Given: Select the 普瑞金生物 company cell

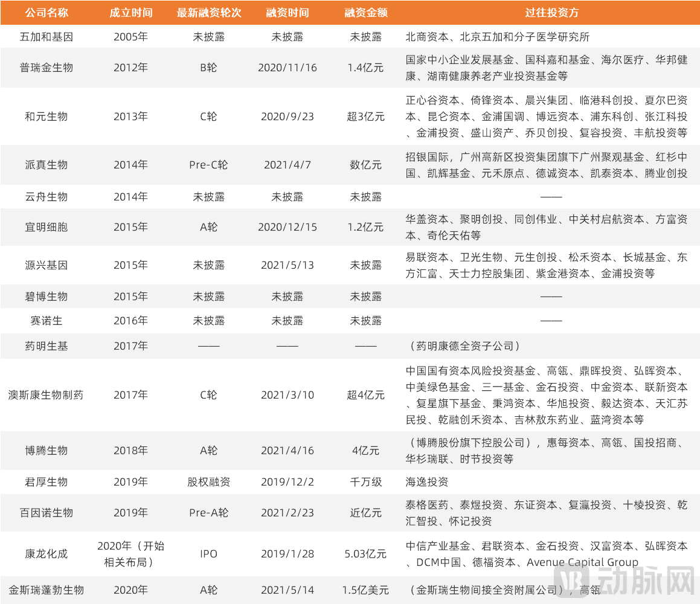Looking at the screenshot, I should pos(47,68).
